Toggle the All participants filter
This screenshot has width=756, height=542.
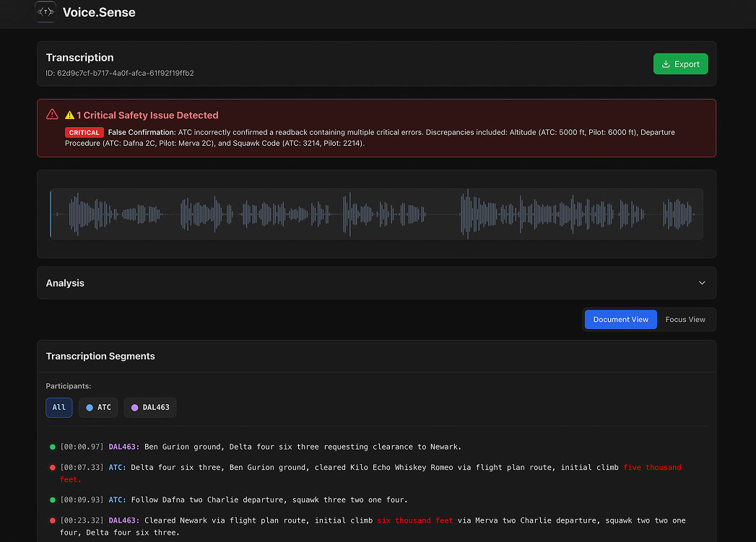coord(59,408)
